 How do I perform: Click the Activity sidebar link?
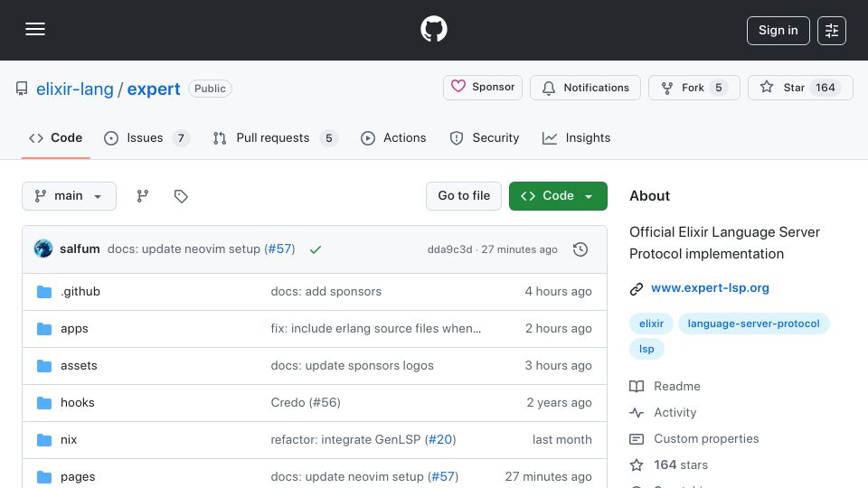[x=675, y=413]
